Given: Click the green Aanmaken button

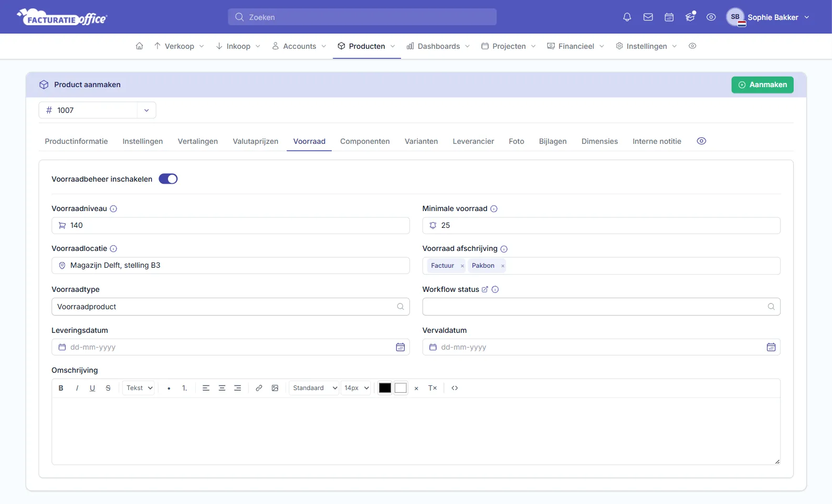Looking at the screenshot, I should tap(762, 85).
